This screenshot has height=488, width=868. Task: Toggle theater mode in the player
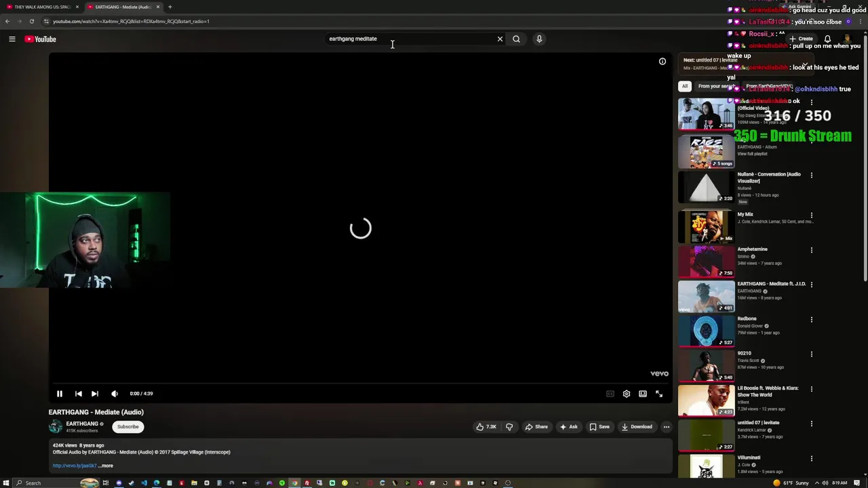pyautogui.click(x=642, y=393)
